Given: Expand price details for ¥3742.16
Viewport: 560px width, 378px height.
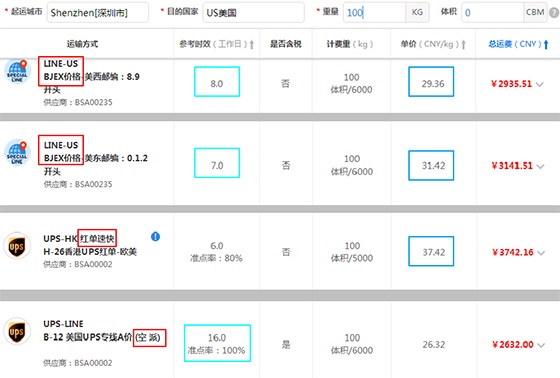Looking at the screenshot, I should [541, 253].
